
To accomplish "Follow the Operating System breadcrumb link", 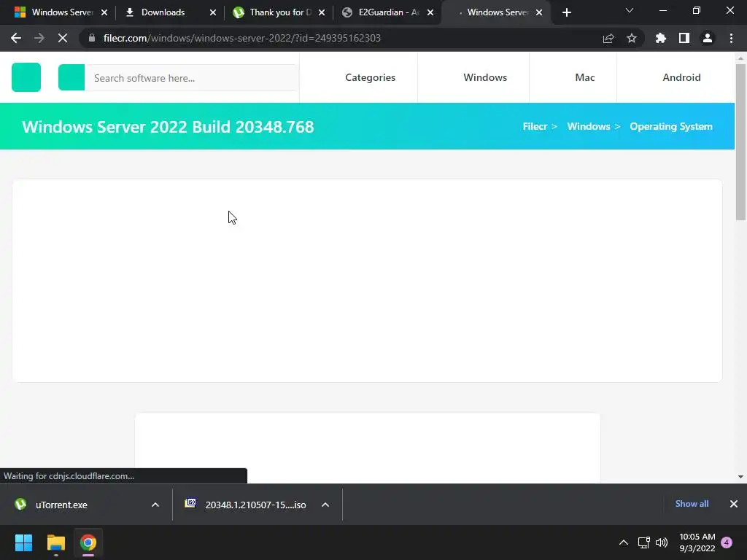I will pyautogui.click(x=671, y=126).
